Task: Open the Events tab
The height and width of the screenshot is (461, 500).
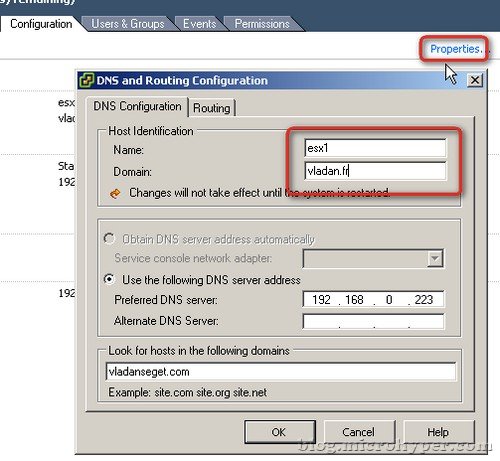Action: [199, 24]
